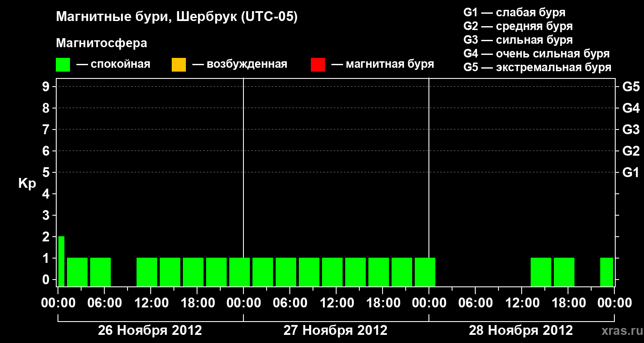
Task: Click the '18:00' time label under 27 Ноября
Action: (383, 303)
